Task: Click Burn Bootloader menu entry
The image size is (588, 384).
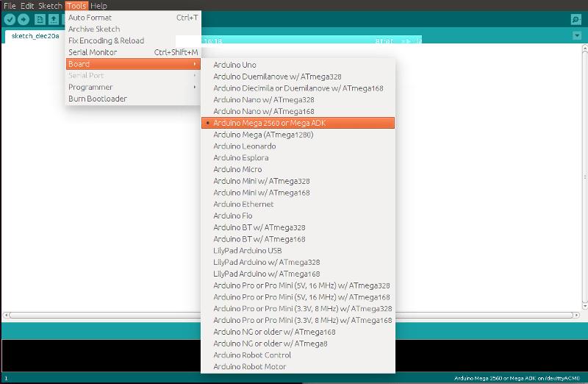Action: click(x=97, y=99)
